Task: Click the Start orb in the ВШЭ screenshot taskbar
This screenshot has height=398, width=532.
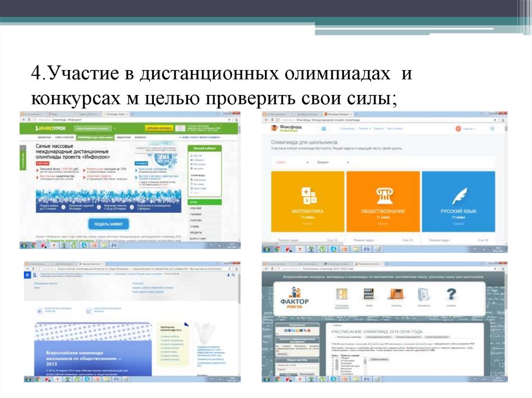Action: pos(28,379)
